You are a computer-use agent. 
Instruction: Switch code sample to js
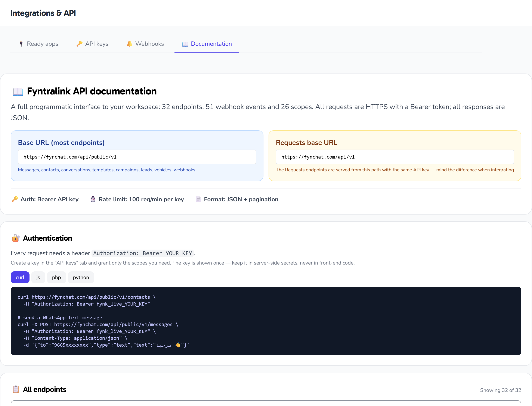(38, 277)
